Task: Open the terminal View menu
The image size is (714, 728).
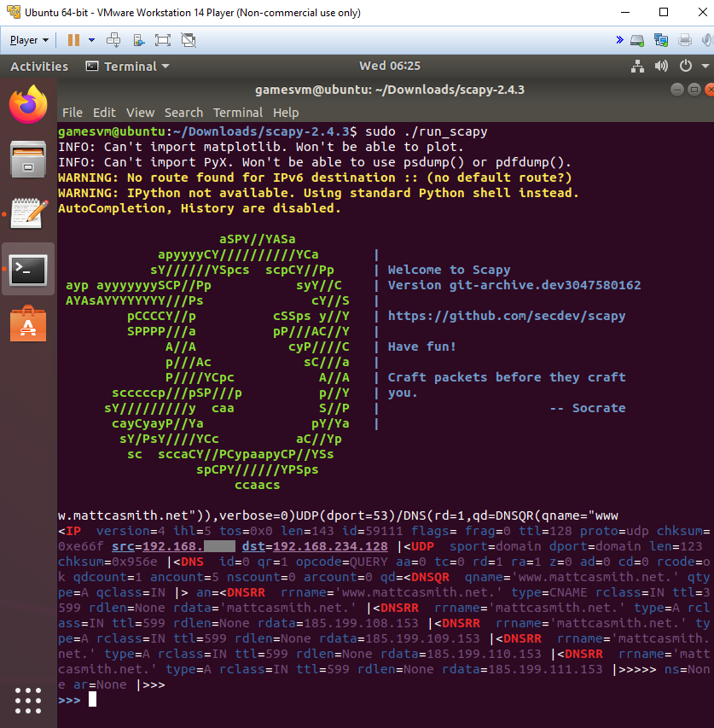Action: pyautogui.click(x=140, y=113)
